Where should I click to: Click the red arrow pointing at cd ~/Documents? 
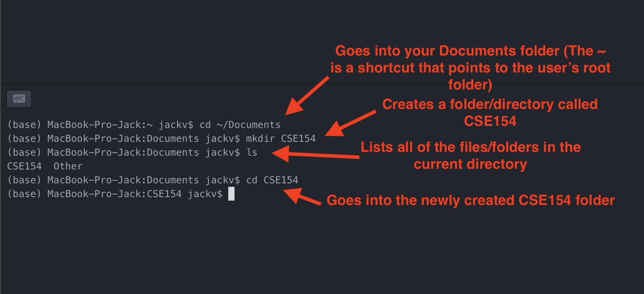pyautogui.click(x=307, y=96)
